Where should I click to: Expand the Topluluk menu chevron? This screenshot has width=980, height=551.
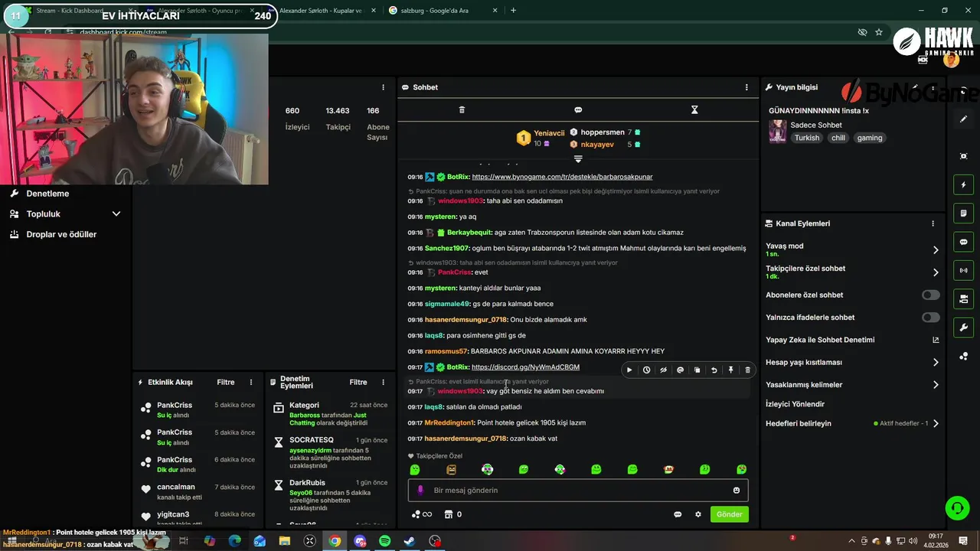click(x=116, y=214)
